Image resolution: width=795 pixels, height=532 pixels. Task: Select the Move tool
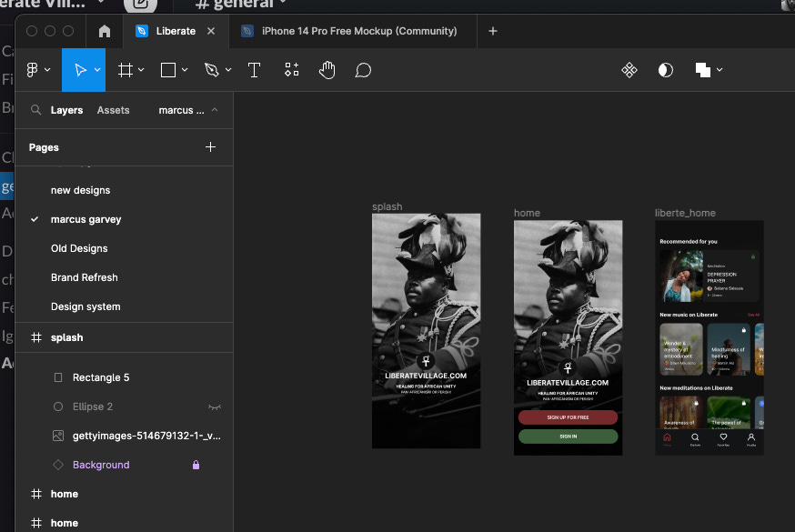(80, 70)
